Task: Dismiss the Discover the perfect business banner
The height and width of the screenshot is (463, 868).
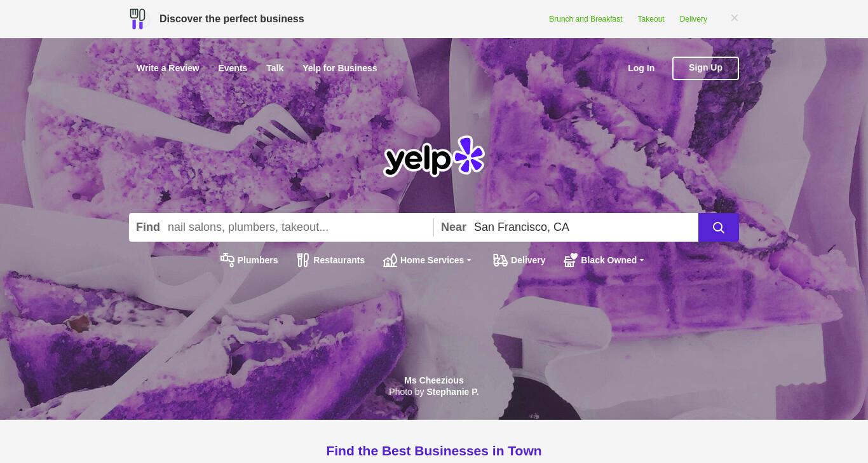Action: pyautogui.click(x=735, y=18)
